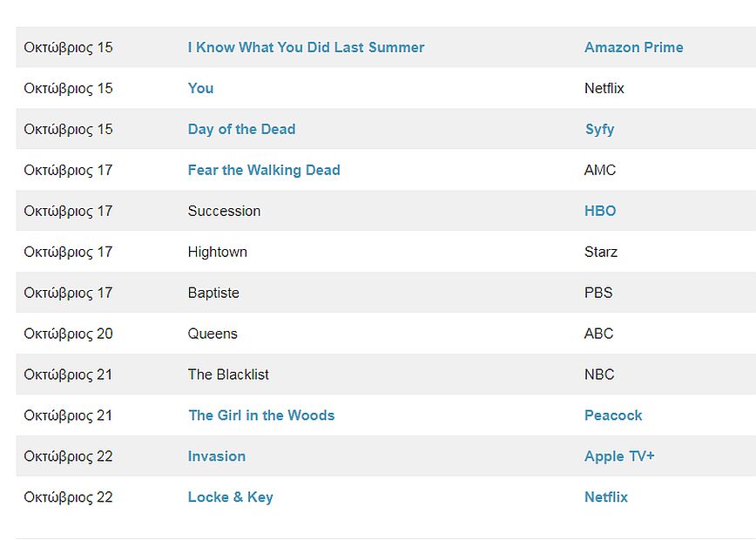
Task: Click the Amazon Prime link
Action: click(633, 47)
